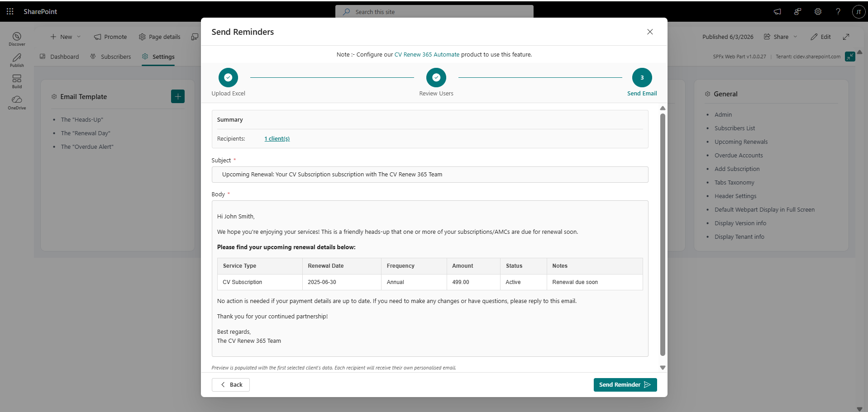Open the 1 client(s) recipients link

tap(277, 139)
